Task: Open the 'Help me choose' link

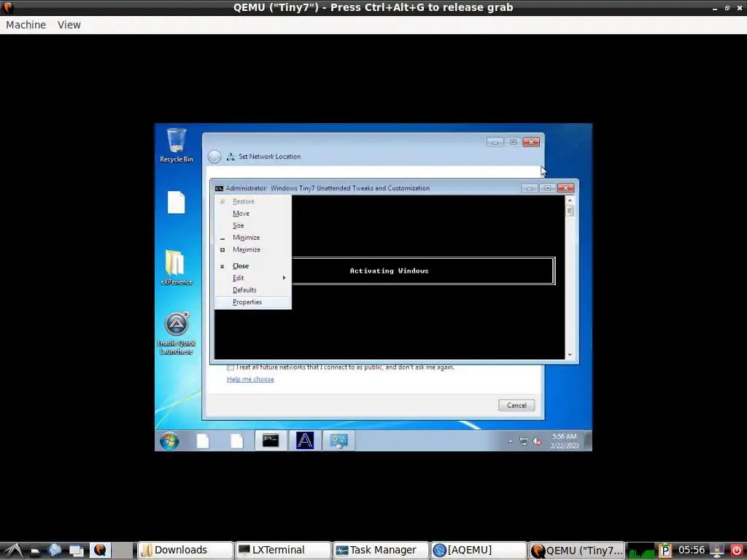Action: click(250, 379)
